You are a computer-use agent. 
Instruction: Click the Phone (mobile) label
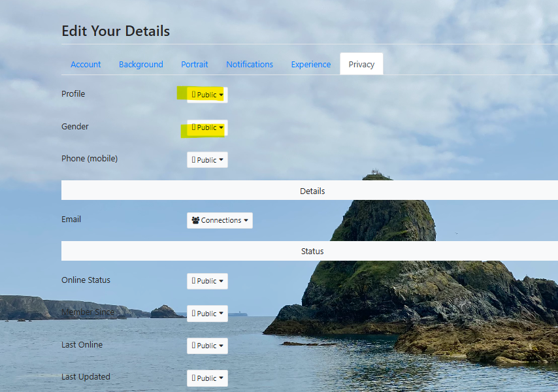90,158
